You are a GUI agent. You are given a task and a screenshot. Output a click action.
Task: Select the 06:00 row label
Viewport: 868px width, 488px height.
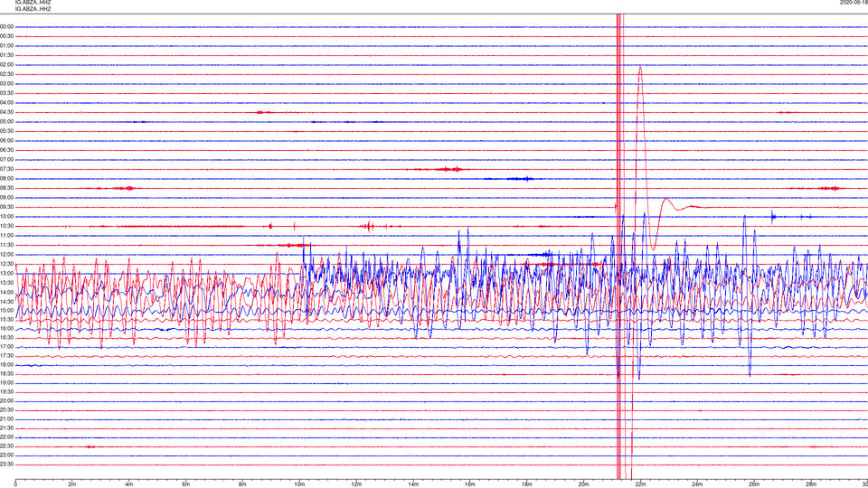(6, 141)
